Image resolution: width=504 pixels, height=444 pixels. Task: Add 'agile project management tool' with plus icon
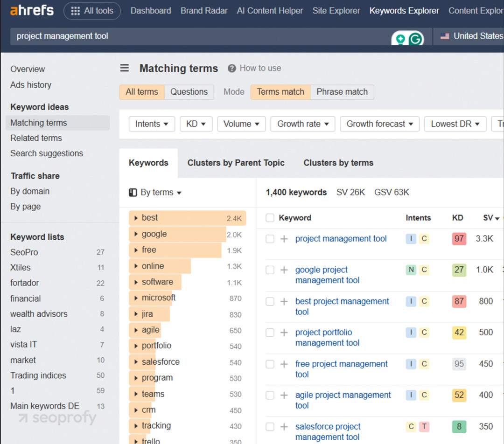coord(284,395)
